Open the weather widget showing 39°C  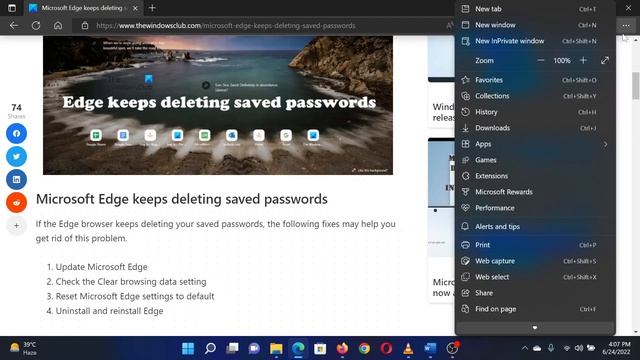(24, 348)
